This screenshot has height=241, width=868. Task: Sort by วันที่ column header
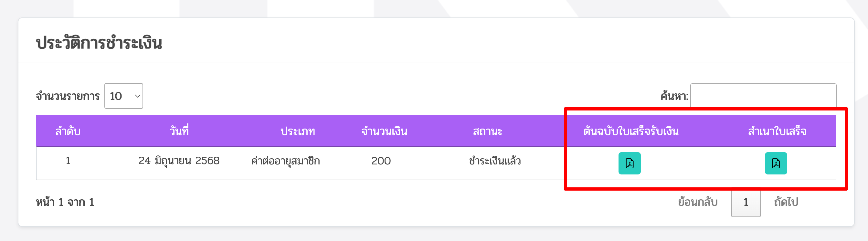179,131
